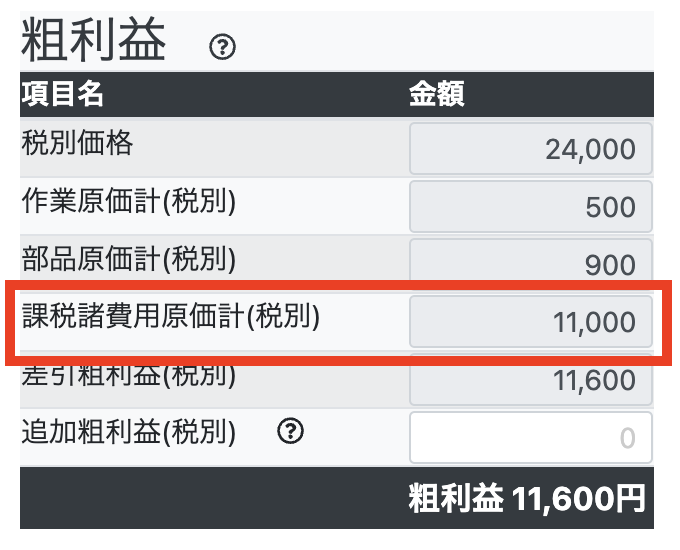
Task: Click the 部品原価計(税別) field showing 900
Action: tap(530, 263)
